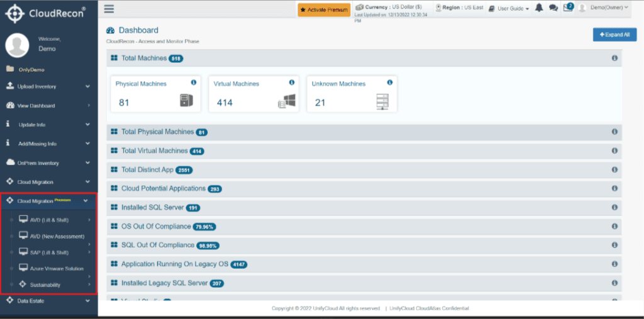Click info icon for Total Physical Machines
The height and width of the screenshot is (319, 644).
point(614,132)
